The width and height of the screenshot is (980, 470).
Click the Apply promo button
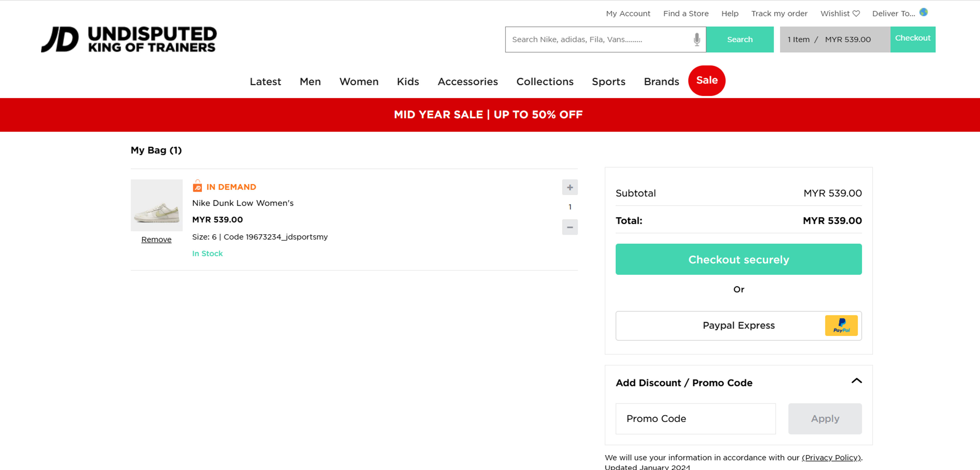click(824, 418)
